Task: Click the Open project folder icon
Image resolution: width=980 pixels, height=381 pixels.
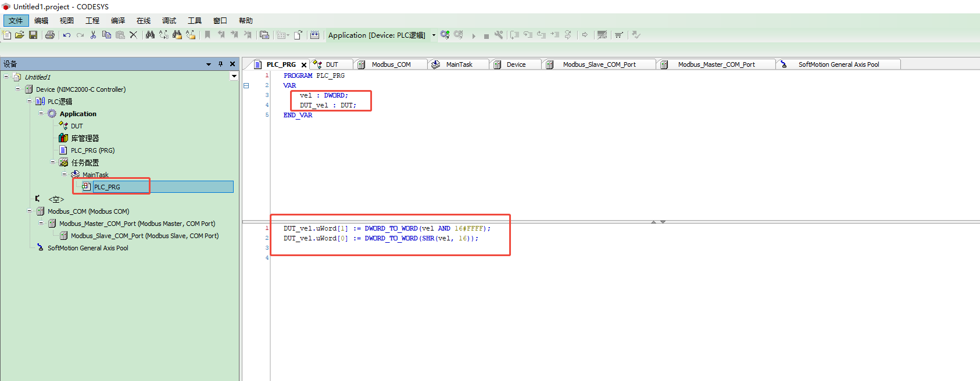Action: 20,35
